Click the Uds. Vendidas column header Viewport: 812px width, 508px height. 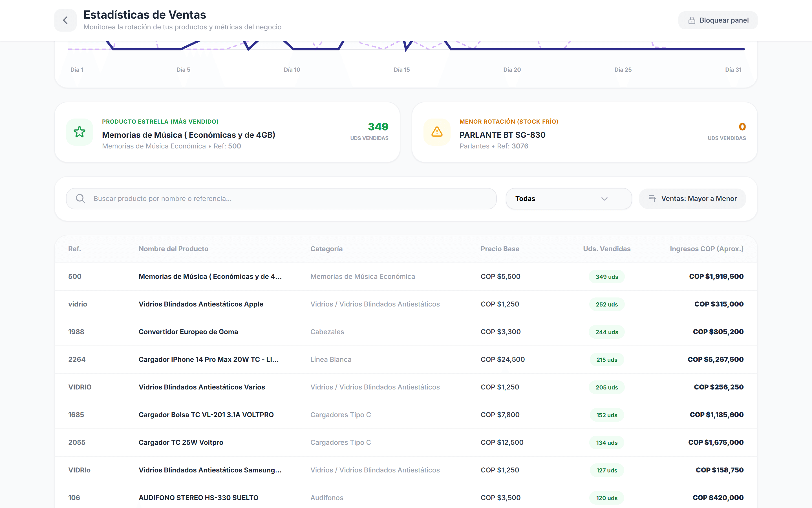[x=607, y=249]
